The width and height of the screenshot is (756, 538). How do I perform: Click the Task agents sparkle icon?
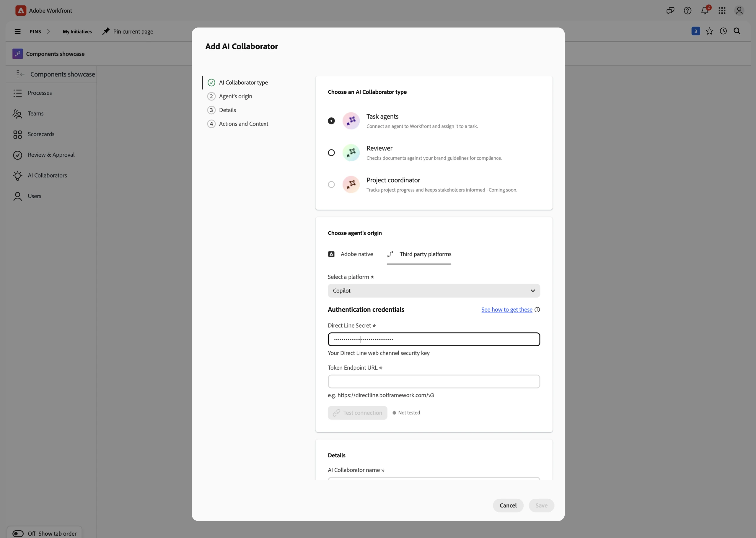[x=351, y=121]
